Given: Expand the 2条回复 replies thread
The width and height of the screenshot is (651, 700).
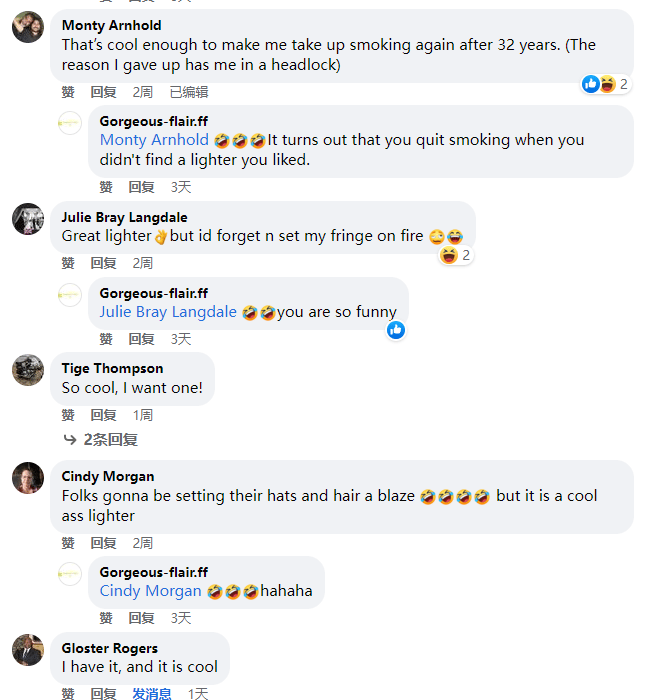Looking at the screenshot, I should click(100, 439).
